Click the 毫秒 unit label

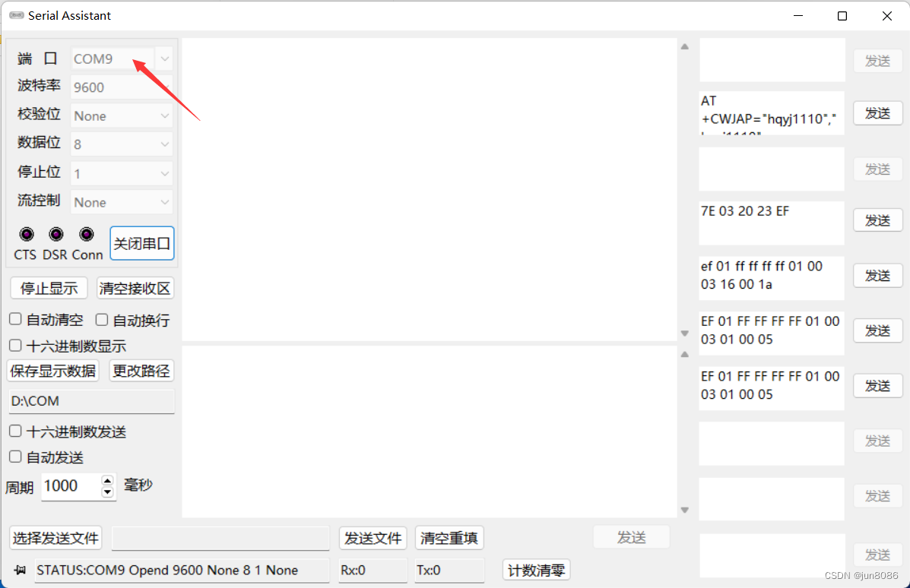coord(138,485)
